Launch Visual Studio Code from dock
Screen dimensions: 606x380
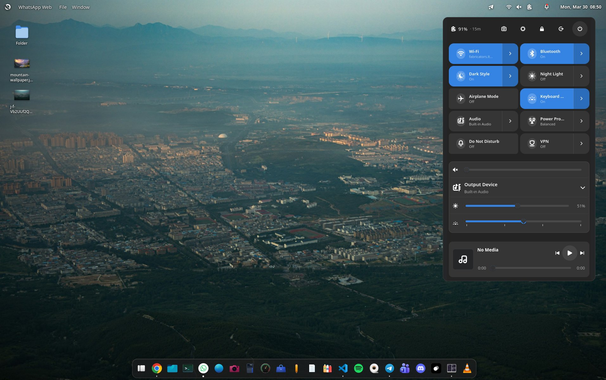coord(343,368)
